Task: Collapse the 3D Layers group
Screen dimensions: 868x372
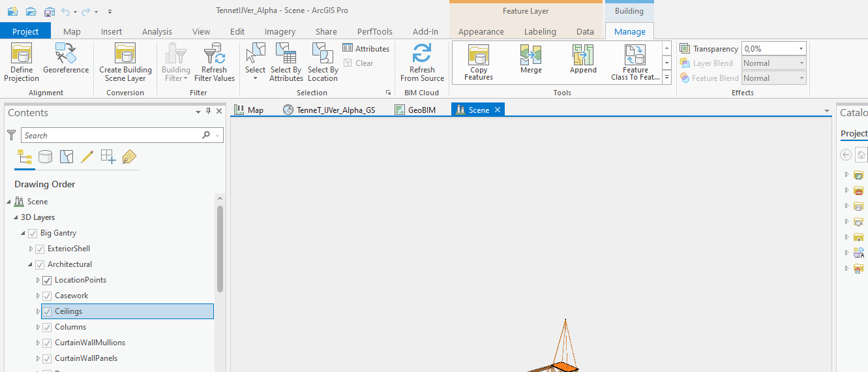Action: pos(16,217)
